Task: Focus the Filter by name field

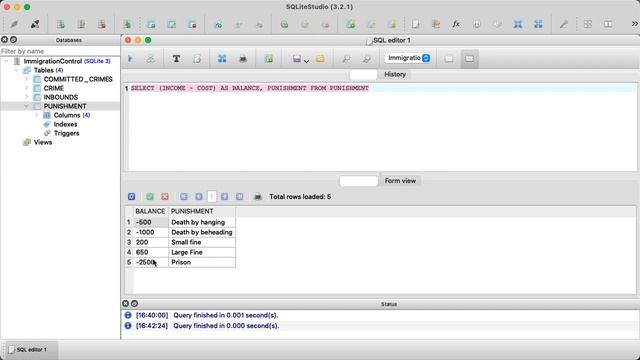Action: pos(60,51)
